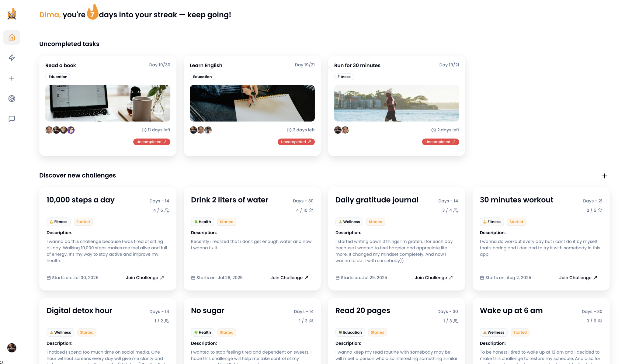This screenshot has height=364, width=625.
Task: Expand Uncompleted status on Run for 30 minutes
Action: (440, 142)
